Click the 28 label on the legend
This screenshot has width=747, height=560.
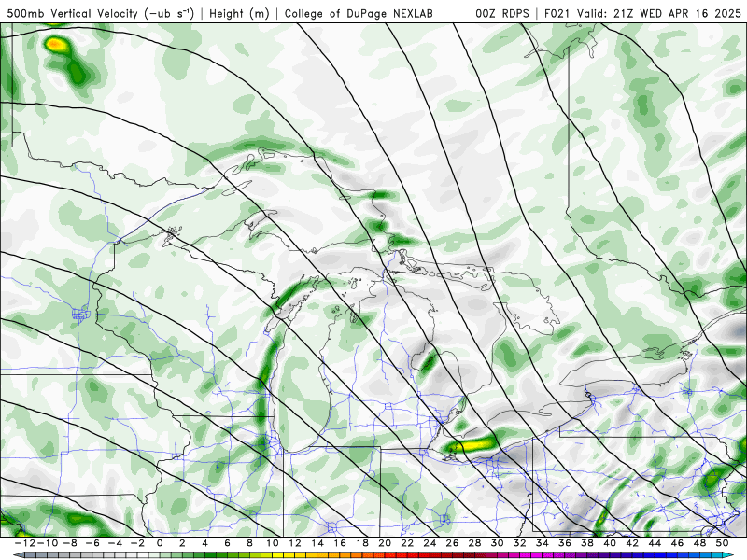tap(474, 543)
